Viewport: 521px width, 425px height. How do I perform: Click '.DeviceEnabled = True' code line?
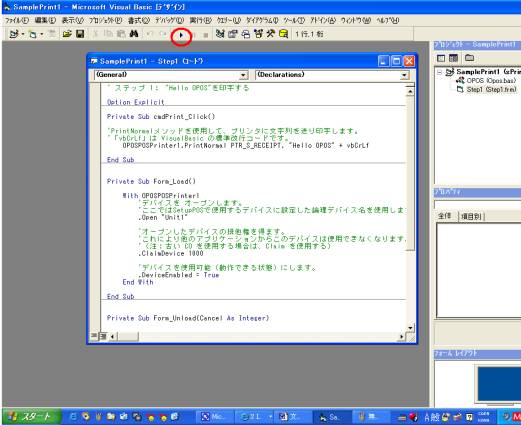coord(179,275)
